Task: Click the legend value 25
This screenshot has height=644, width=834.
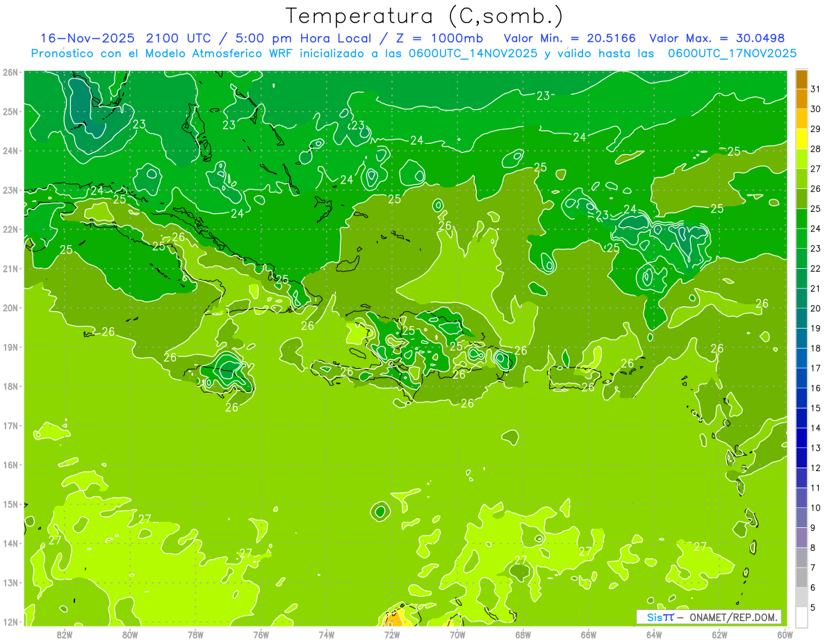Action: pyautogui.click(x=815, y=208)
